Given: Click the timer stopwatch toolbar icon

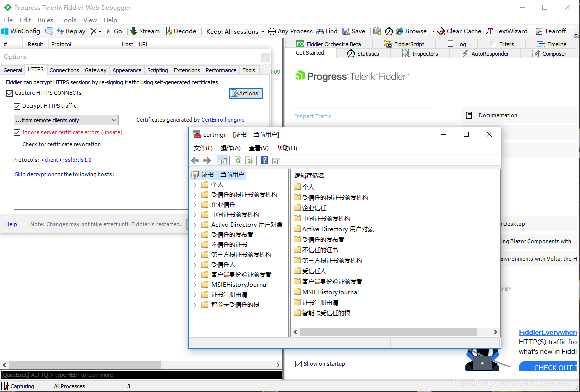Looking at the screenshot, I should [x=389, y=31].
